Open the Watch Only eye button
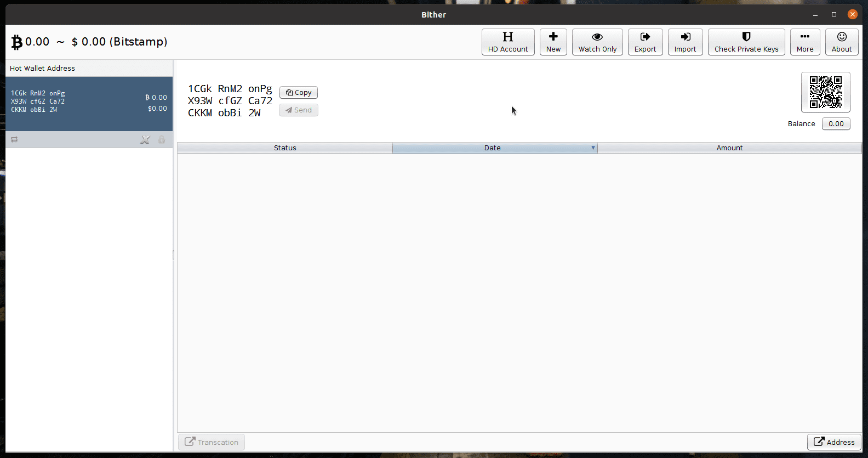The height and width of the screenshot is (458, 868). (597, 42)
